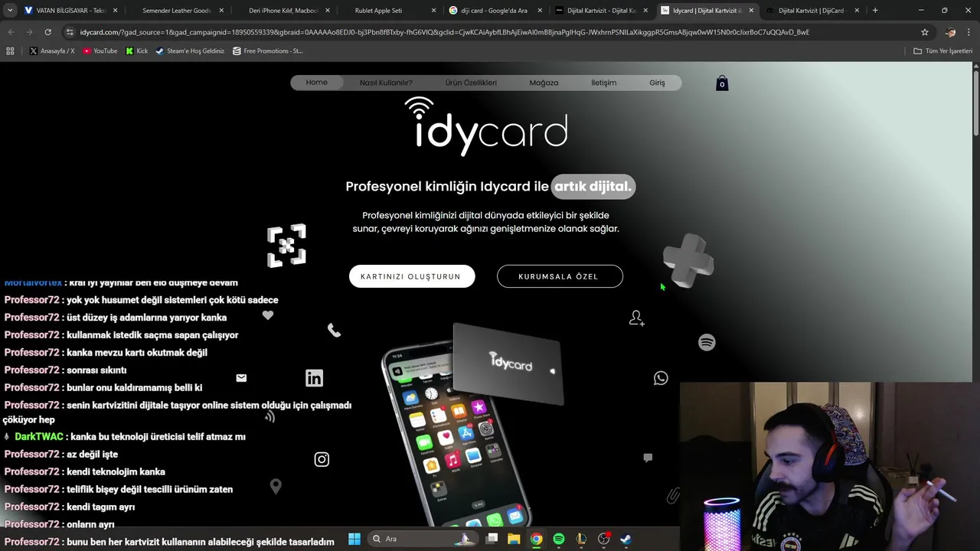Open Chrome profile avatar
Screen dimensions: 980x551
[950, 32]
